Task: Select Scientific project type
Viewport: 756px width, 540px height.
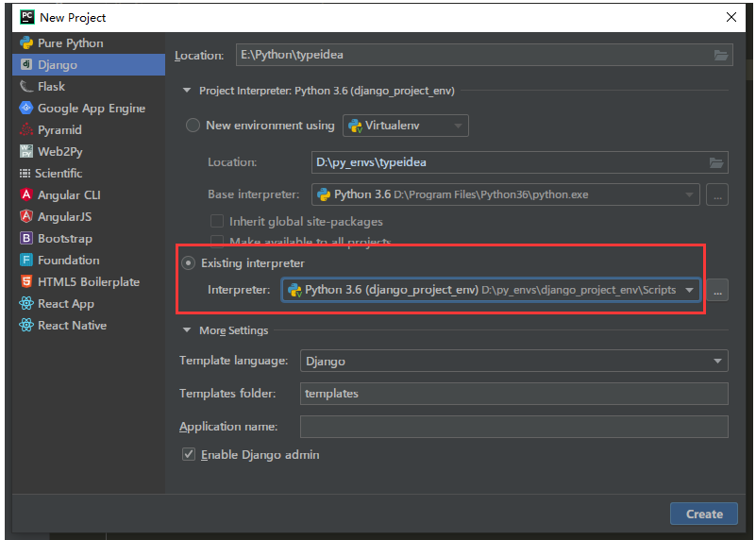Action: (89, 173)
